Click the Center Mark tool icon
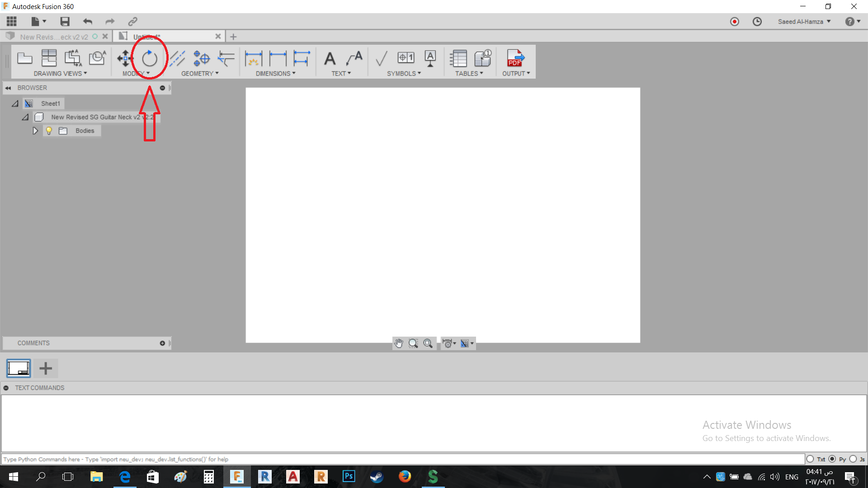This screenshot has height=488, width=868. coord(201,58)
